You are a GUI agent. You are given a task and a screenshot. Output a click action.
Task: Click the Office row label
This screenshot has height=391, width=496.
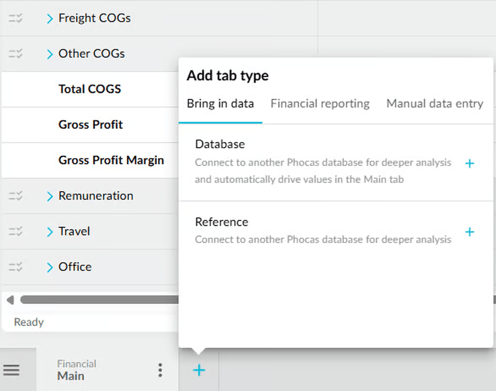coord(75,267)
